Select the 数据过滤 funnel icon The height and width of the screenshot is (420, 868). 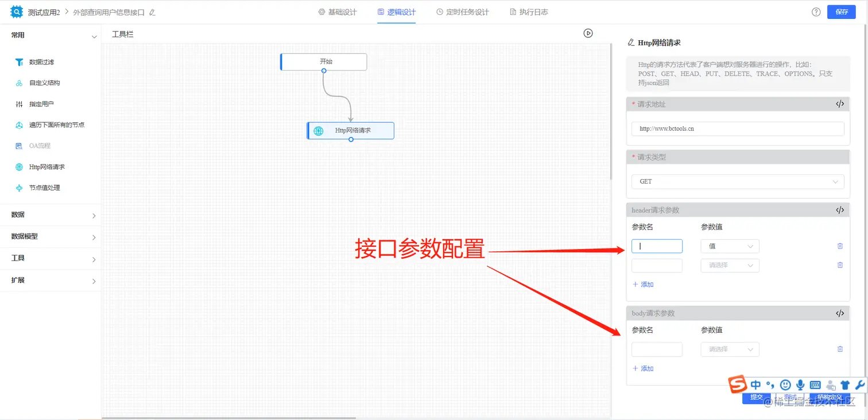[x=19, y=62]
